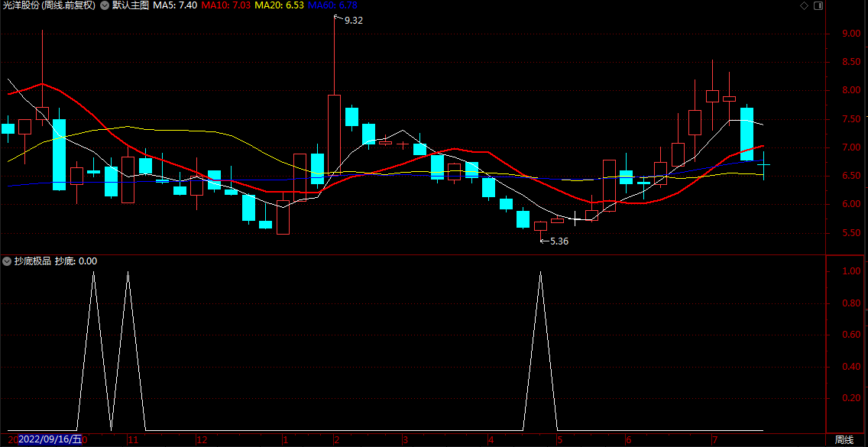868x447 pixels.
Task: Click month 5 on the time axis
Action: (560, 440)
